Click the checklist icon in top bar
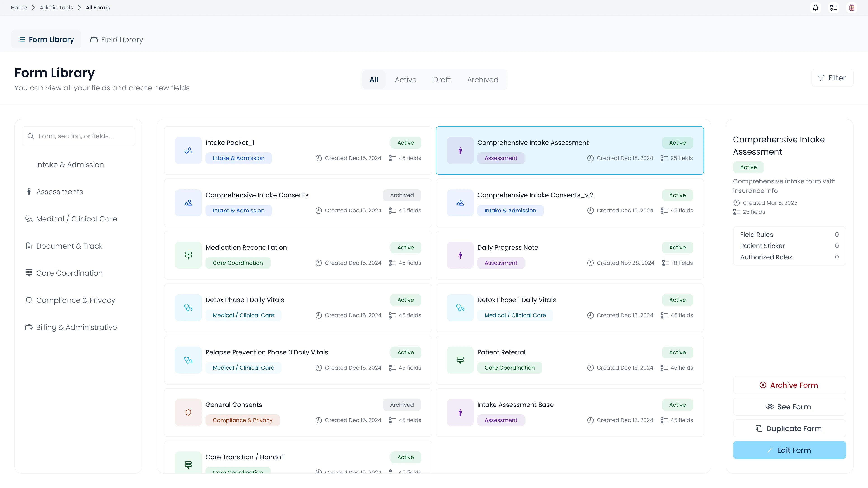 pos(833,8)
